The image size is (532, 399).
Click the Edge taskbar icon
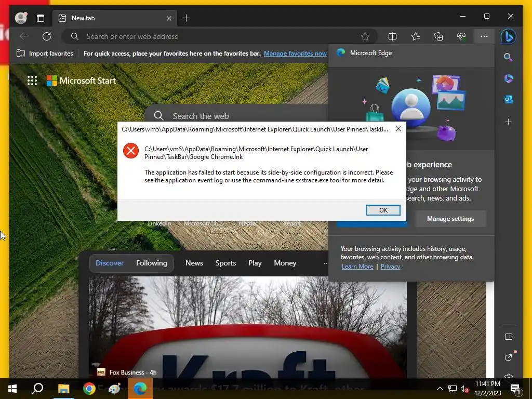(x=140, y=389)
